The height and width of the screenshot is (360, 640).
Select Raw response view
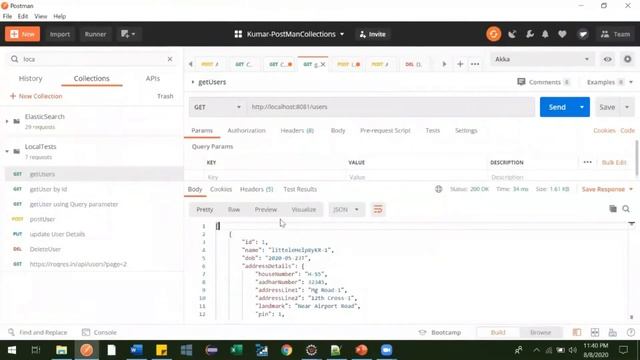tap(234, 209)
